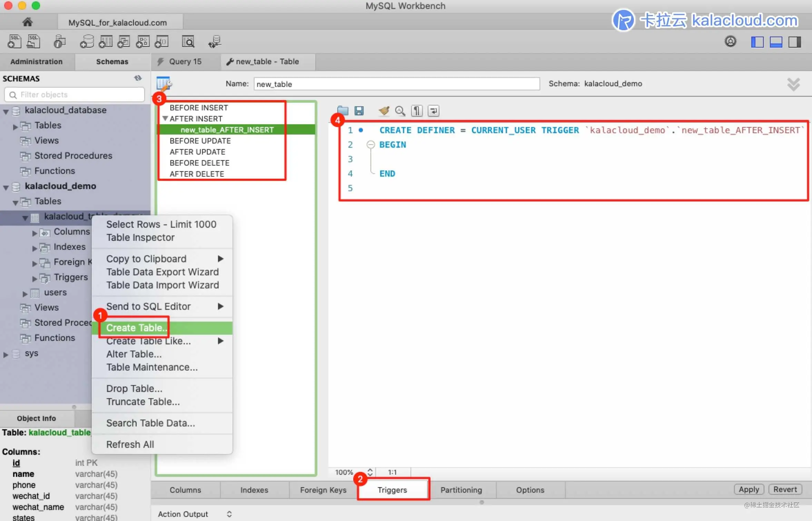
Task: Expand the sys schema
Action: coord(6,354)
